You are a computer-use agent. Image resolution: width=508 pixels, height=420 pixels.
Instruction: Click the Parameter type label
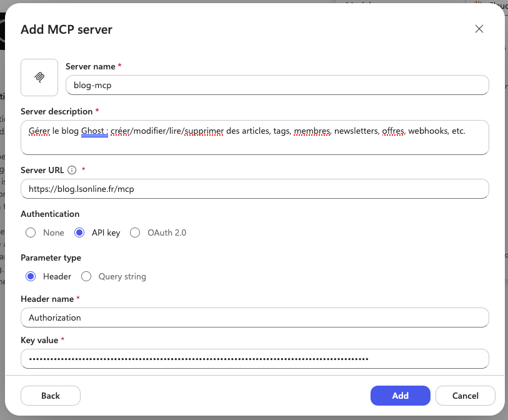tap(51, 258)
